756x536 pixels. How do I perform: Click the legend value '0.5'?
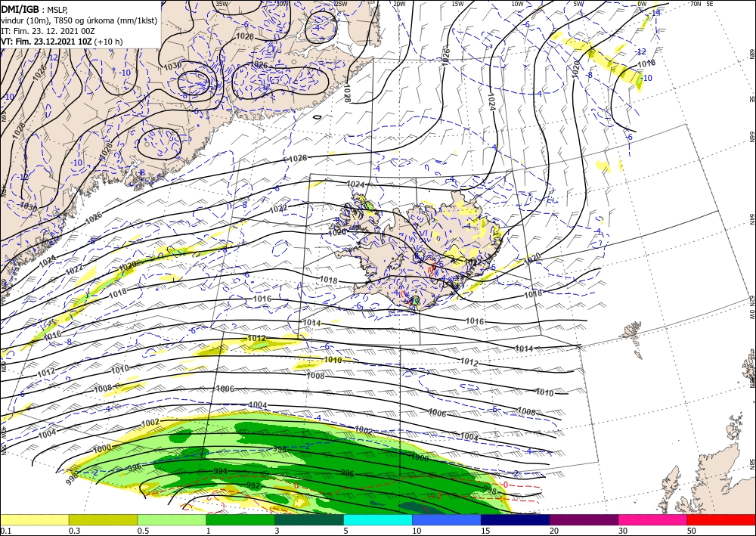pos(143,531)
